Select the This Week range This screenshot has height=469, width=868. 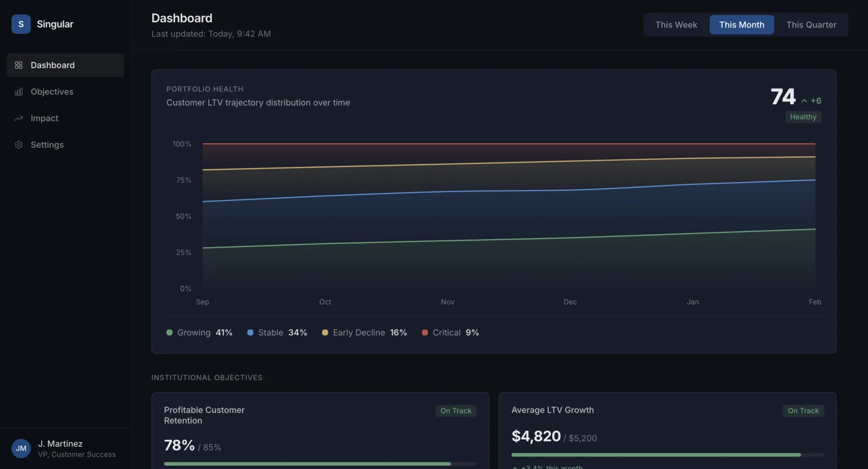click(x=676, y=25)
